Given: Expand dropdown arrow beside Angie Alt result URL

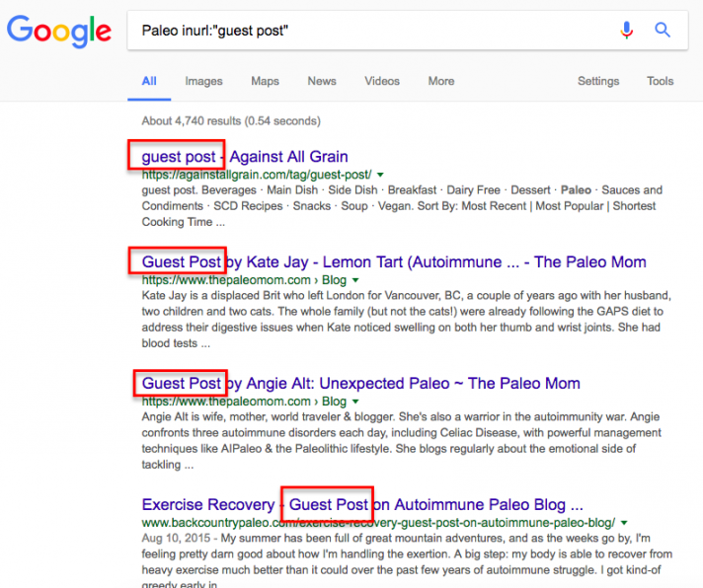Looking at the screenshot, I should (355, 402).
